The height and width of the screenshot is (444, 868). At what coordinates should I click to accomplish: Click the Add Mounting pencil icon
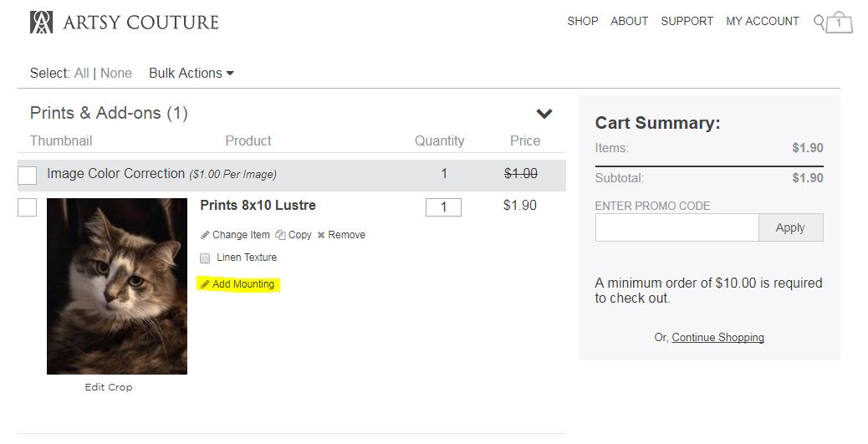[205, 284]
